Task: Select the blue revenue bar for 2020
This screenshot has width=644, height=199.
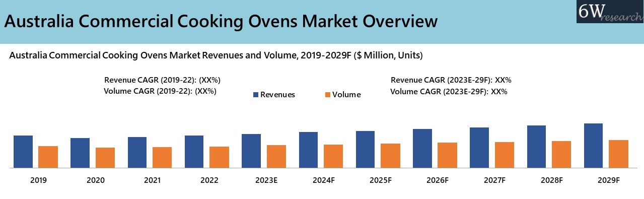Action: [80, 153]
